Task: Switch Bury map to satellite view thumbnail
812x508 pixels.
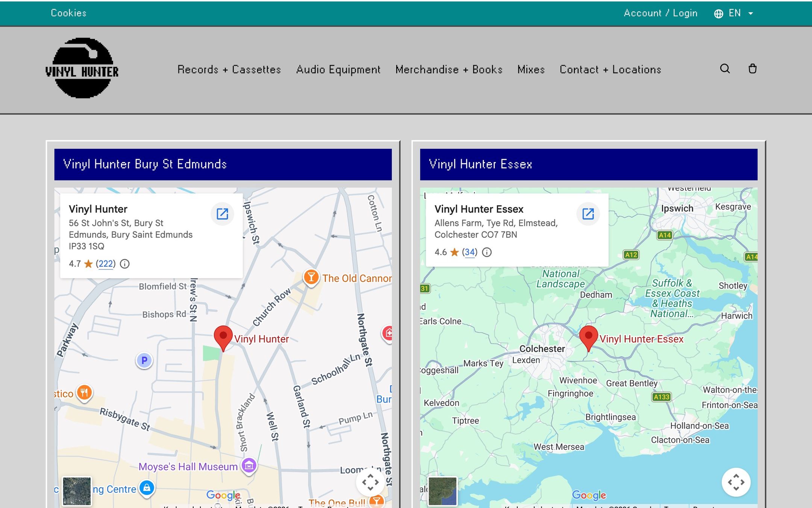Action: (x=77, y=491)
